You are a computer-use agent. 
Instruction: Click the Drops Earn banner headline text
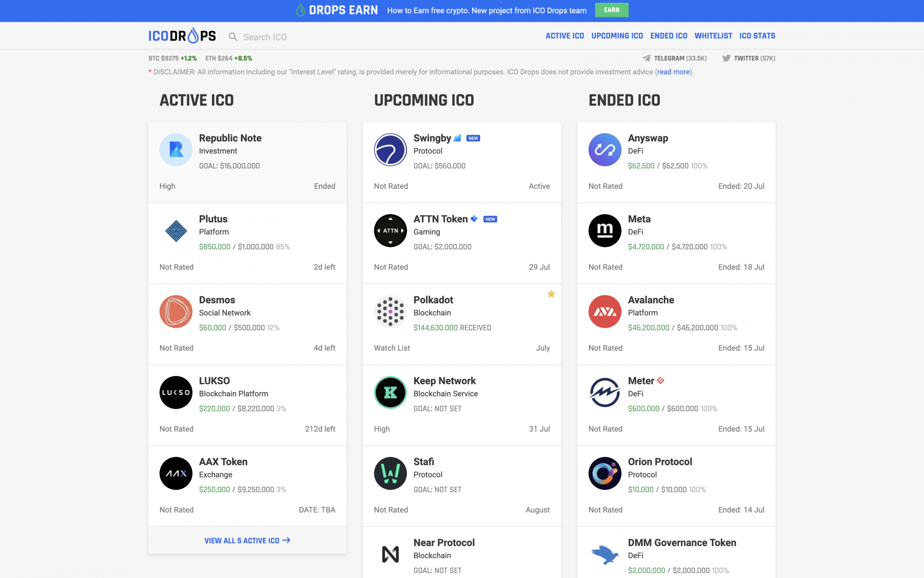pos(487,10)
